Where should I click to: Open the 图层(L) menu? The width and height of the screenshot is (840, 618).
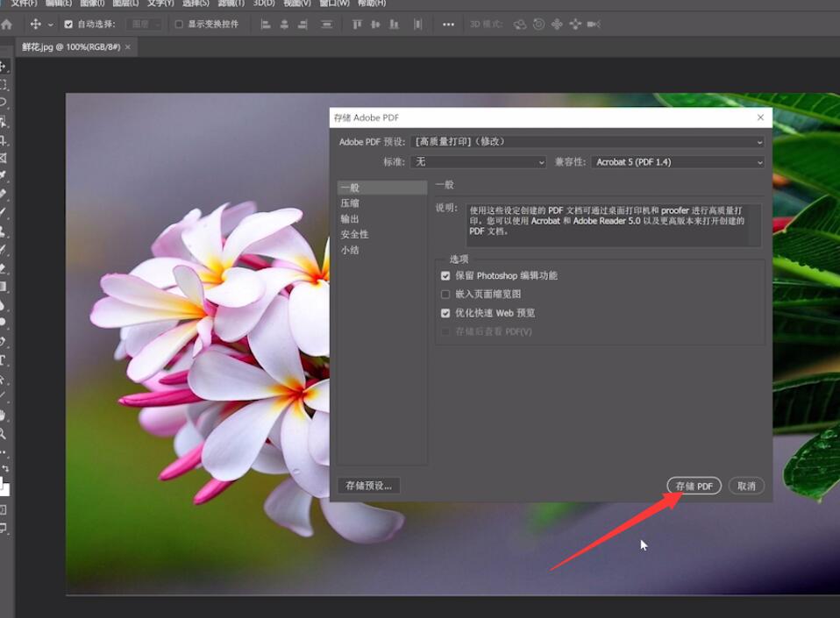pos(126,4)
